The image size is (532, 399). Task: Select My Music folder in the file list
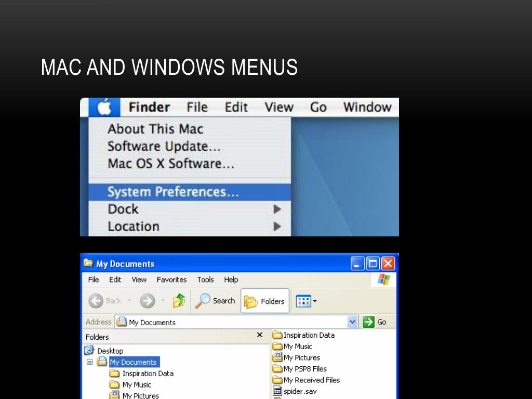tap(292, 347)
